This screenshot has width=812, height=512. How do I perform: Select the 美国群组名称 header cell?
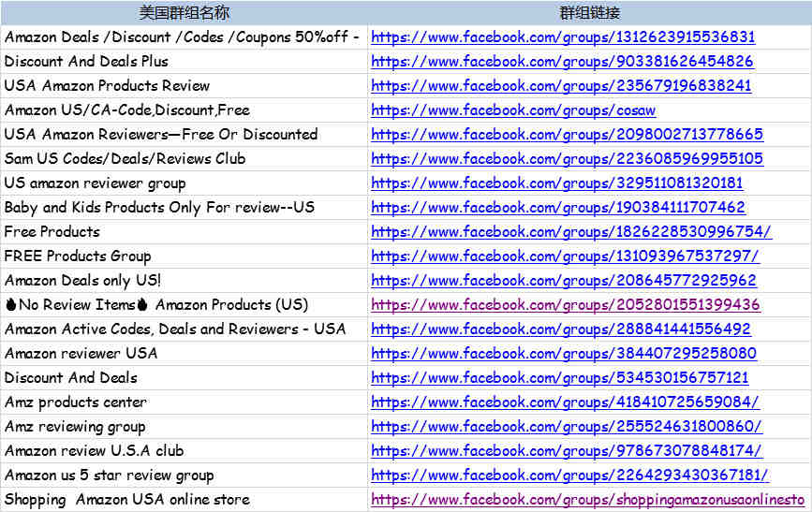tap(184, 12)
